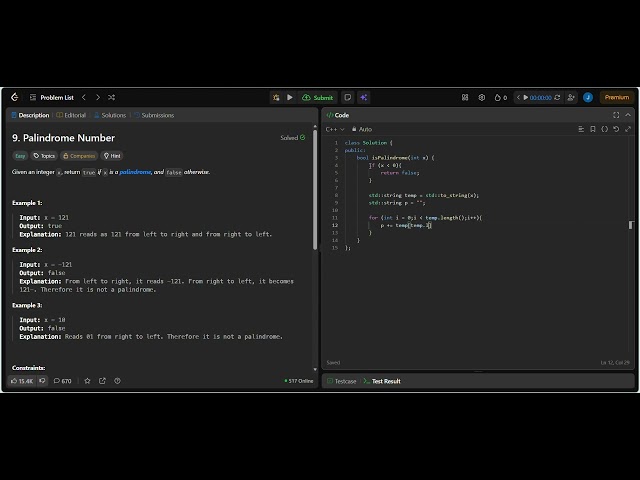Screen dimensions: 640x480
Task: Open the layout grid icon
Action: tap(465, 97)
